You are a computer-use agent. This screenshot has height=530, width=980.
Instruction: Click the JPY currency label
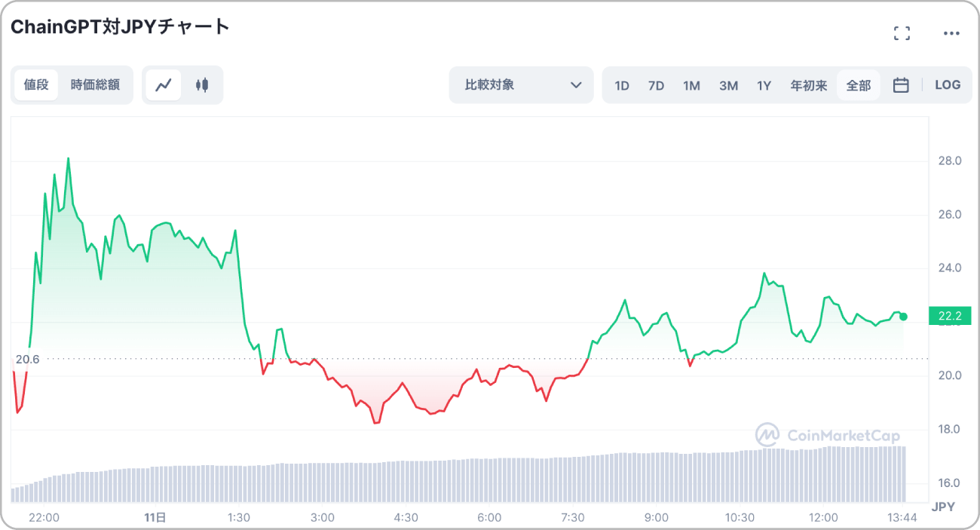(943, 507)
